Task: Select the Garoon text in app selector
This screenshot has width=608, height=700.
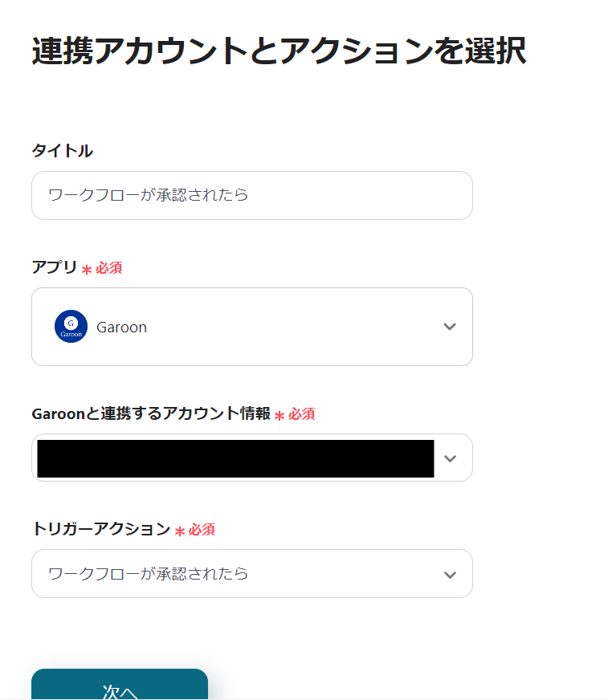Action: 121,328
